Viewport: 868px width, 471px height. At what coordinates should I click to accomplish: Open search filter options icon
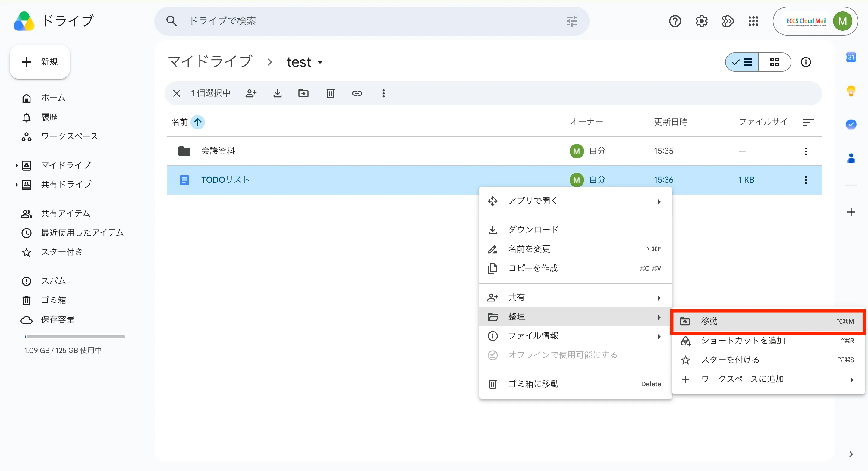[572, 21]
